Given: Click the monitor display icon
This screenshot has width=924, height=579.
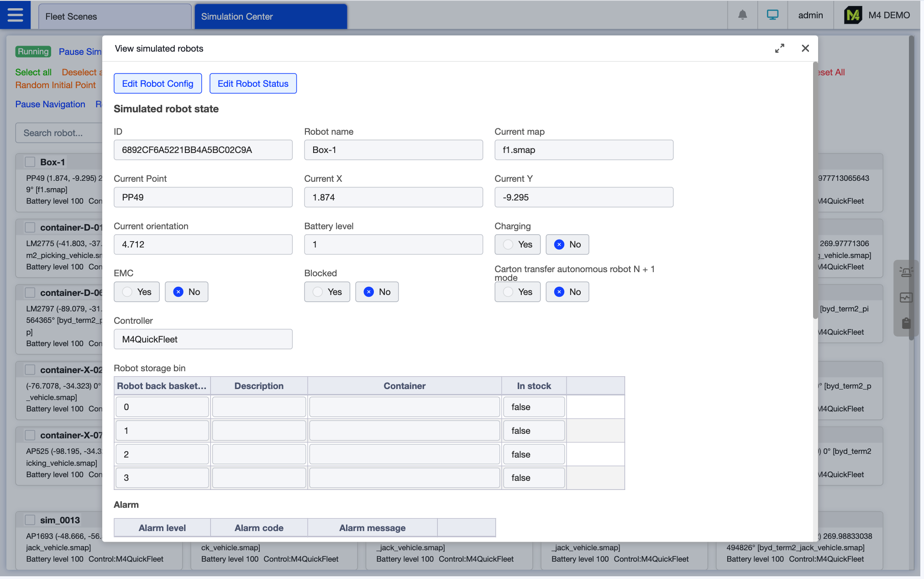Looking at the screenshot, I should pos(772,15).
